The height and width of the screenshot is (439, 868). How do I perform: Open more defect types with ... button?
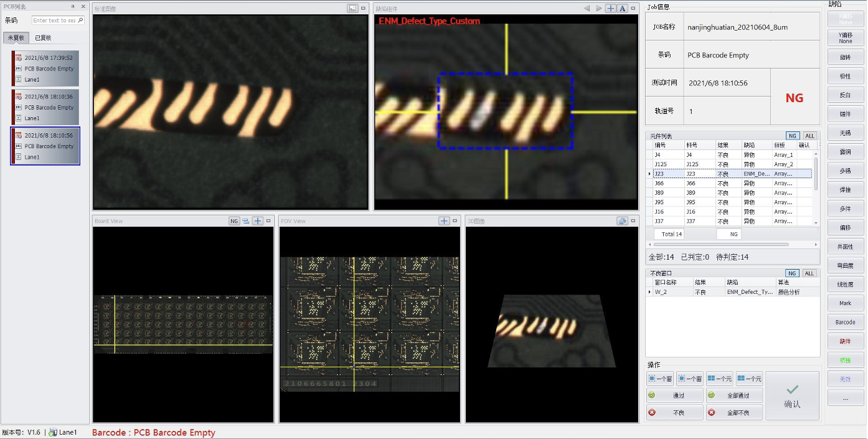[x=845, y=398]
